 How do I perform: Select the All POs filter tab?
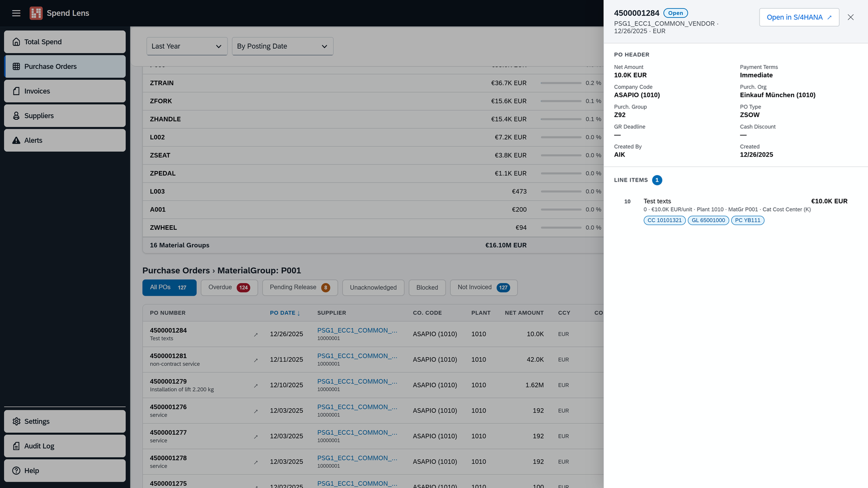169,287
